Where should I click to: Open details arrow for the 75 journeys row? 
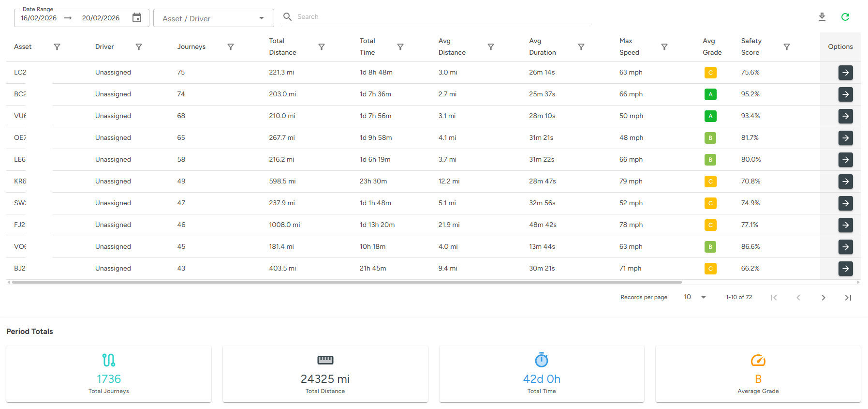[846, 73]
